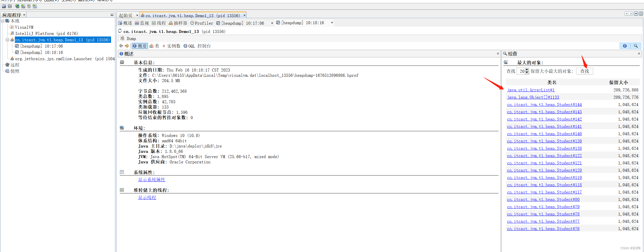This screenshot has height=252, width=644.
Task: Click the 堆转储上的线程 section icon
Action: (x=122, y=190)
